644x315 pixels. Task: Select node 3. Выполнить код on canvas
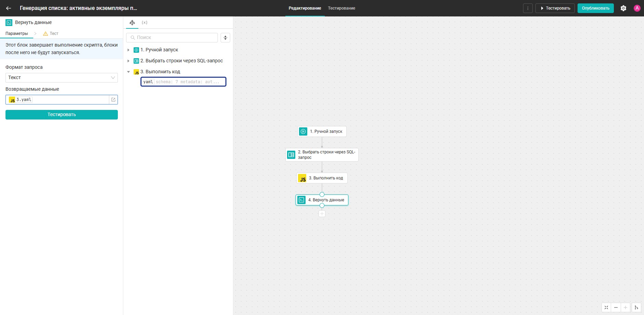(x=322, y=178)
